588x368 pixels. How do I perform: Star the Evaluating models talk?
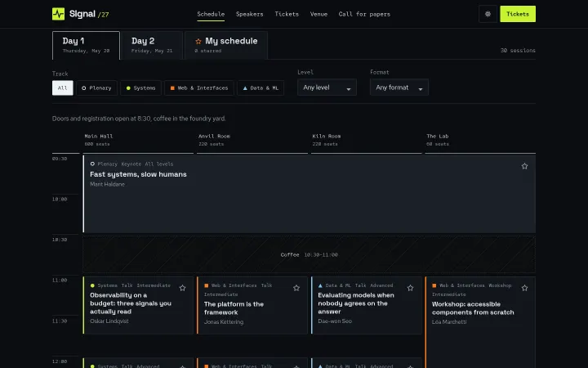pos(410,288)
